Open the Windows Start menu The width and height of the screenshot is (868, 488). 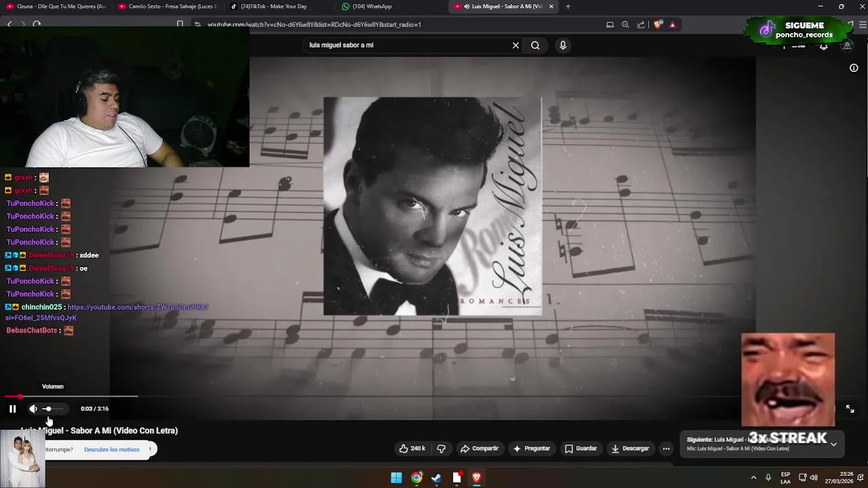(x=397, y=478)
